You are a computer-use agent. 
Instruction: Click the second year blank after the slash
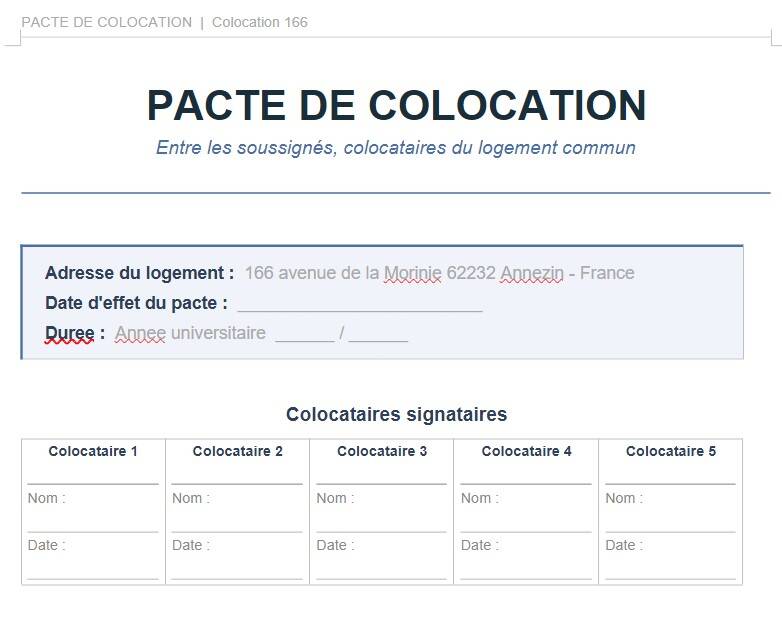(378, 333)
